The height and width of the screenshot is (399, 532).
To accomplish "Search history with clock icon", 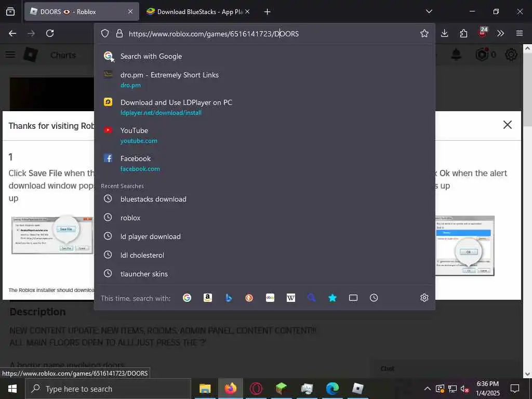I will [x=374, y=298].
